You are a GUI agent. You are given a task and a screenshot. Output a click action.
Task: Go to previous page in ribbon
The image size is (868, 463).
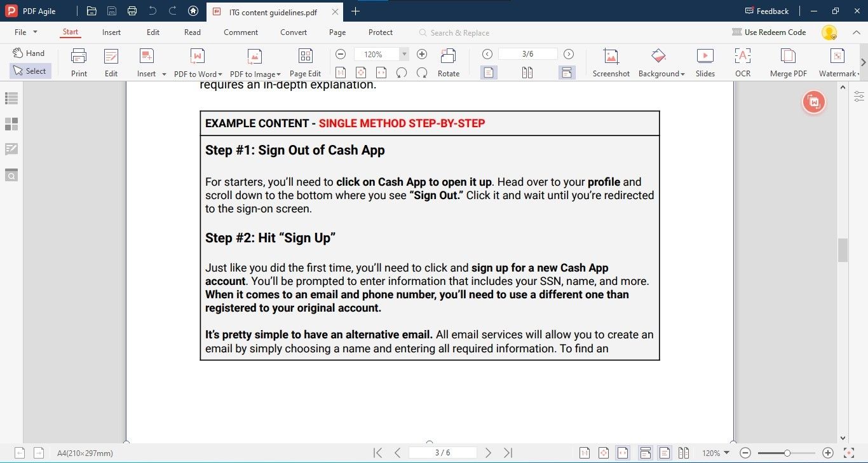487,54
